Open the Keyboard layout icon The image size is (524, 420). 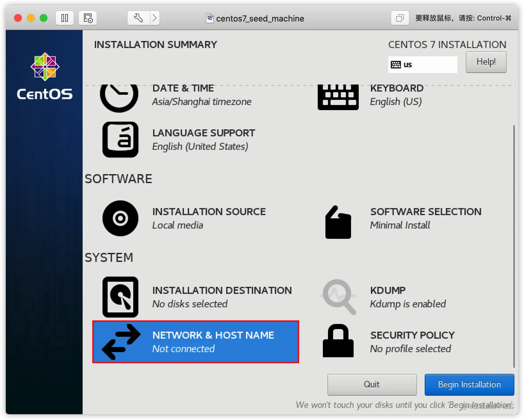click(338, 97)
